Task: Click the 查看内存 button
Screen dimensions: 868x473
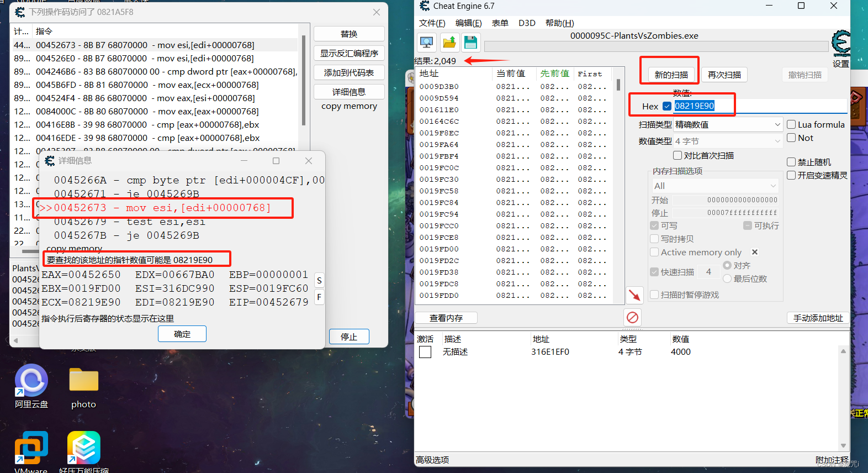Action: point(446,318)
